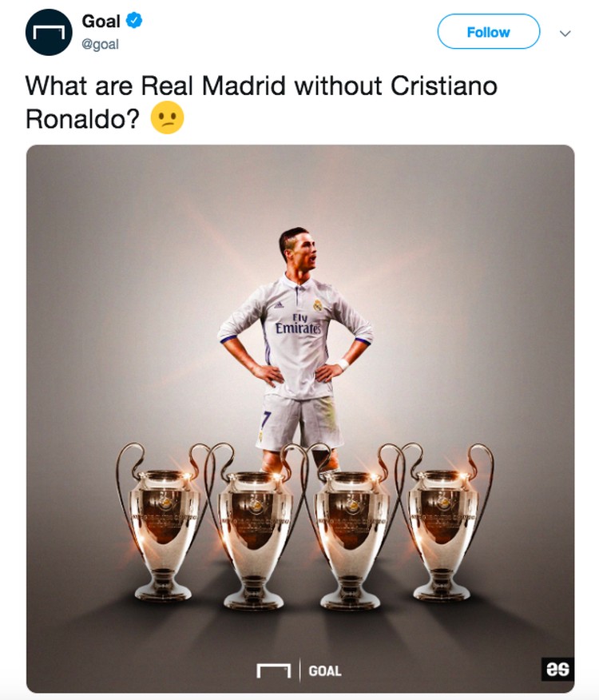599x700 pixels.
Task: Click the rightmost Champions League trophy
Action: click(x=442, y=522)
